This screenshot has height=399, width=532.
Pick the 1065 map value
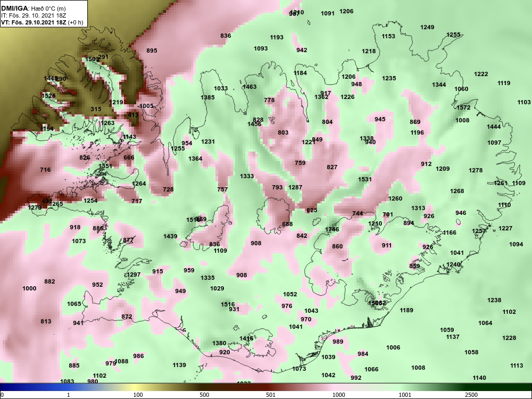74,304
